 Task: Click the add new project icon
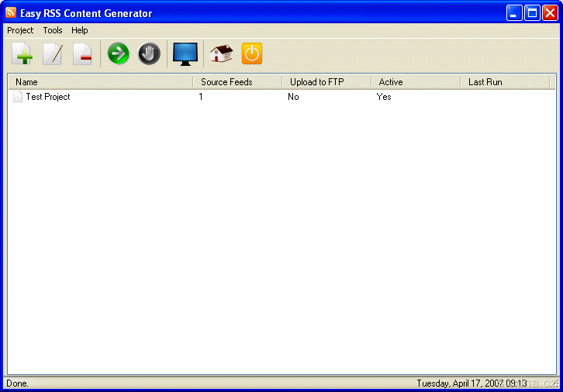point(23,54)
